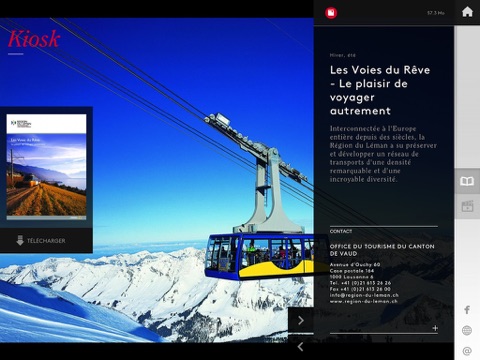Go to the Home icon
Viewport: 480px width, 360px height.
[x=467, y=12]
